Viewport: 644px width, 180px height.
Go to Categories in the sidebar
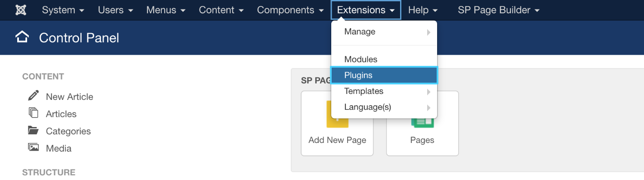pos(68,131)
